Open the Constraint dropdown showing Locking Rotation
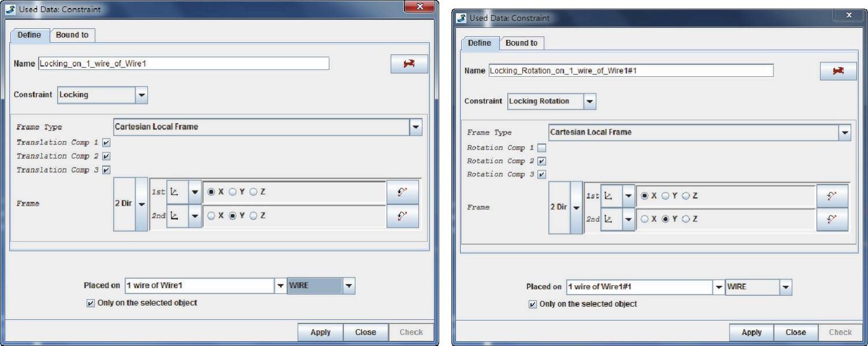 tap(589, 102)
